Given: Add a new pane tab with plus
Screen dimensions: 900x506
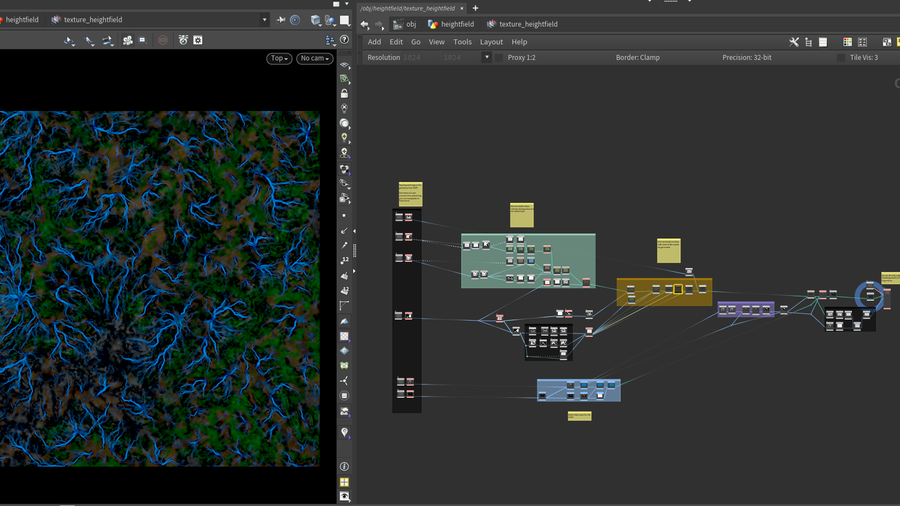Looking at the screenshot, I should click(475, 8).
